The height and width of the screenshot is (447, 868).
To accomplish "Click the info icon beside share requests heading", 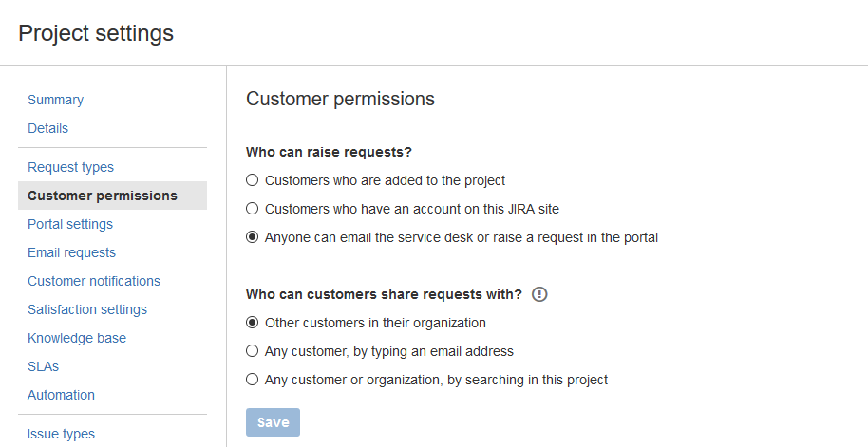I will [x=540, y=294].
